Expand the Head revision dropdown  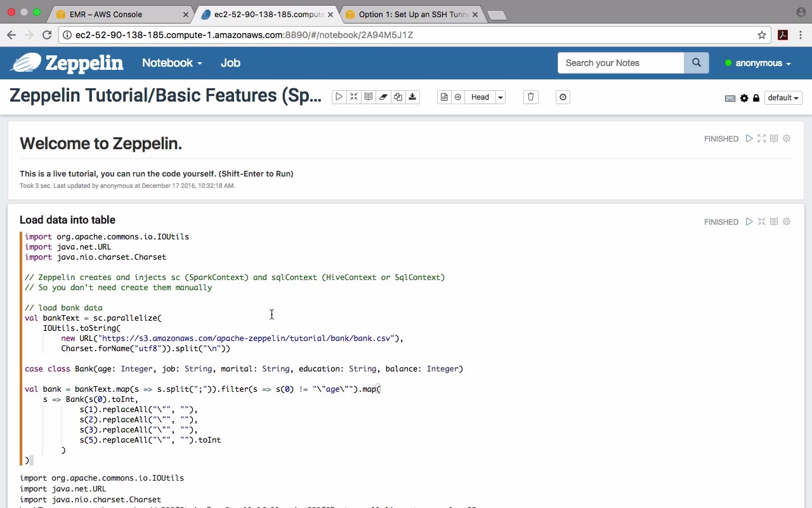point(500,97)
